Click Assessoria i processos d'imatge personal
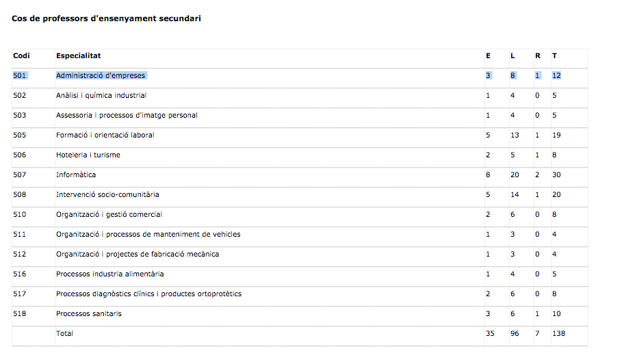This screenshot has width=637, height=364. coord(127,115)
